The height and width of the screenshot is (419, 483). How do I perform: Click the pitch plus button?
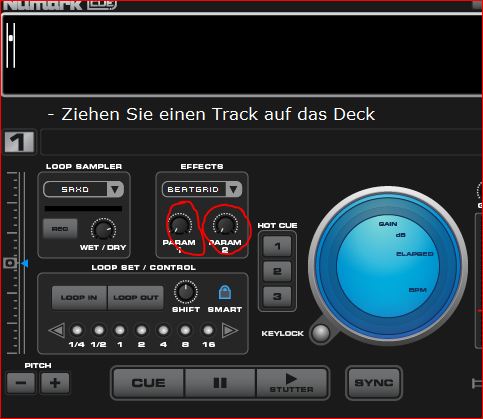pyautogui.click(x=55, y=382)
